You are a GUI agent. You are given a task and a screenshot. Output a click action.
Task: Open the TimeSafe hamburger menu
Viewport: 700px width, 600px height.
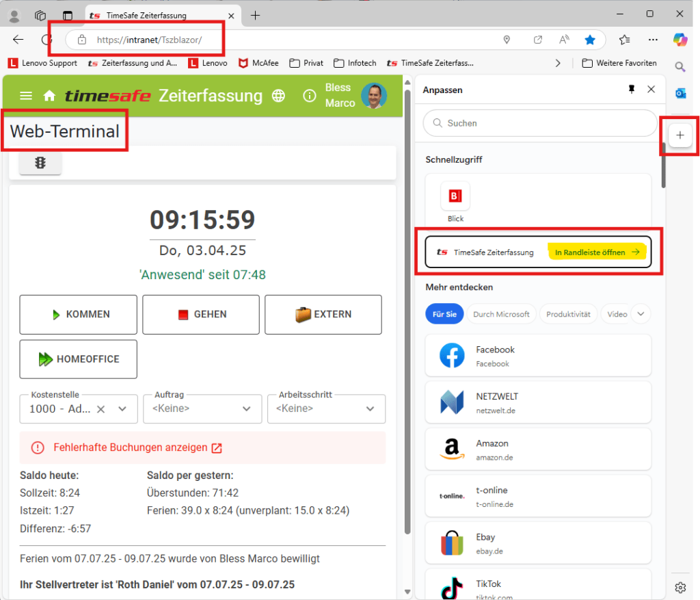pos(26,96)
